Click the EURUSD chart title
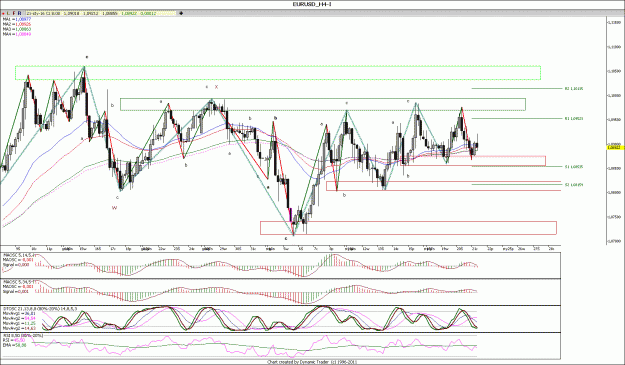 tap(312, 4)
